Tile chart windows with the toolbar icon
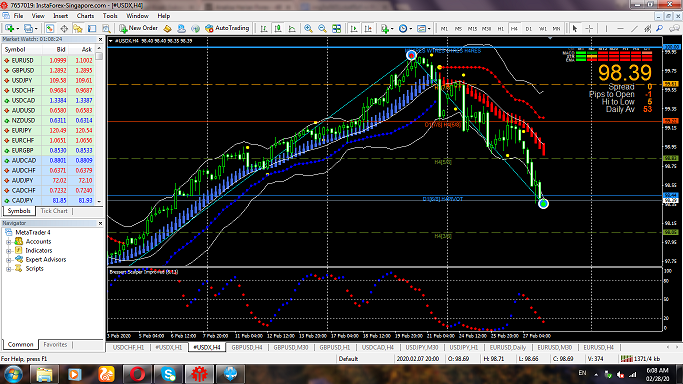The width and height of the screenshot is (683, 384). 336,28
